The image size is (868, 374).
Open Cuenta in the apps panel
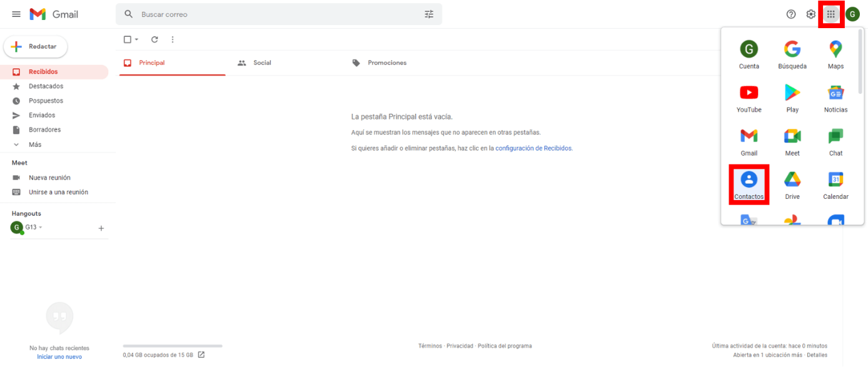749,55
